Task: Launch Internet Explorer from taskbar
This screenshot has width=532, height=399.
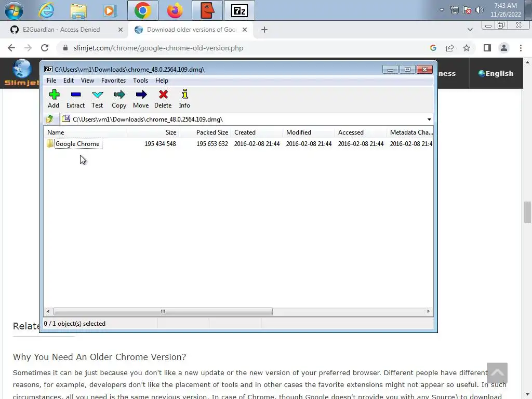Action: (x=46, y=10)
